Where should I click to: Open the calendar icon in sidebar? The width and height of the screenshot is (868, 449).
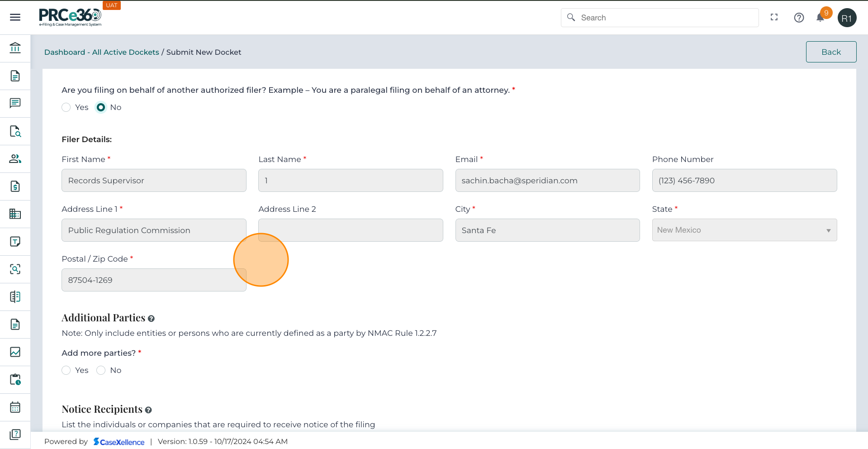pos(15,407)
